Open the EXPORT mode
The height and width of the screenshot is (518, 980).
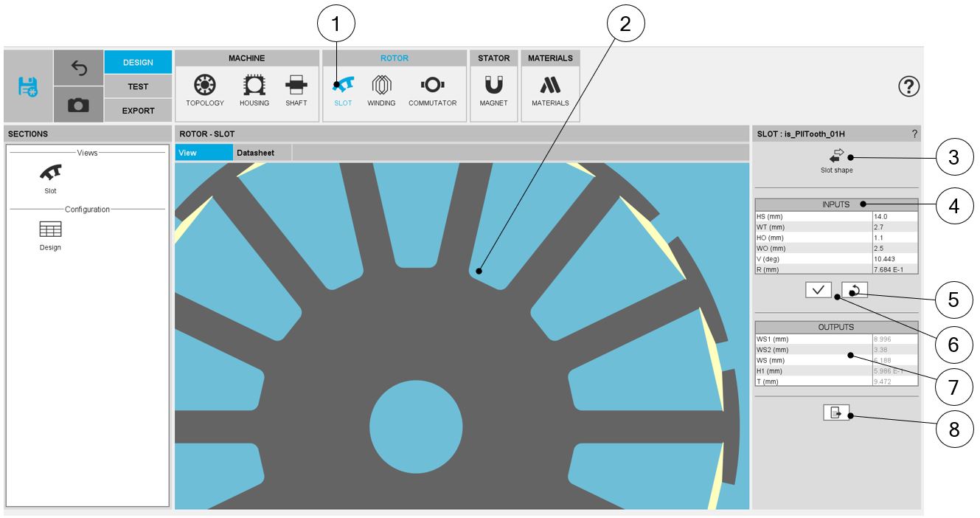point(138,111)
